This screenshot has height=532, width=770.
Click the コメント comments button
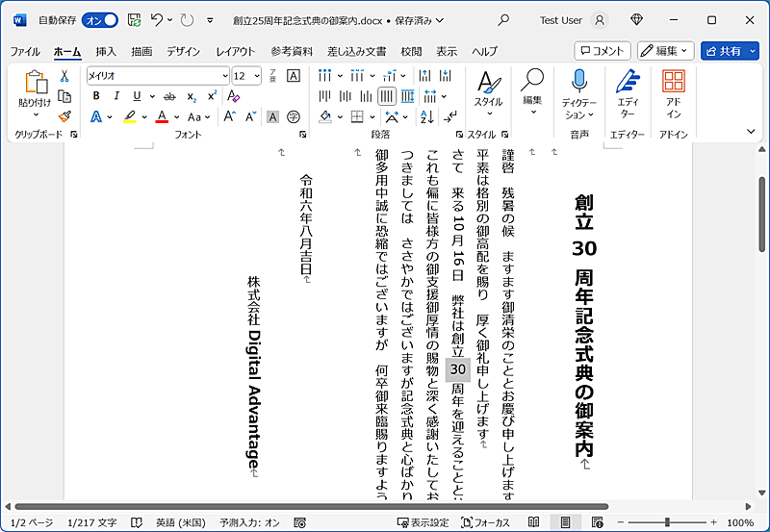[x=603, y=51]
